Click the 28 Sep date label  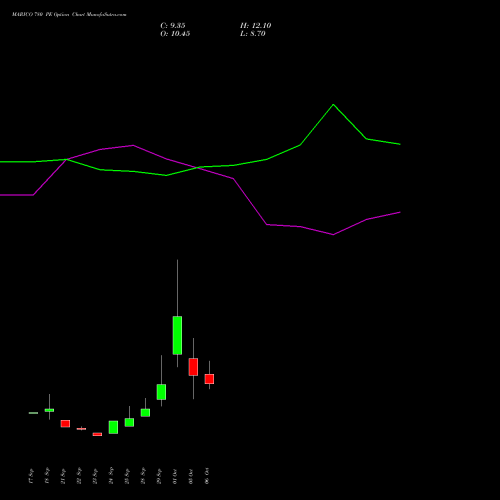143,476
